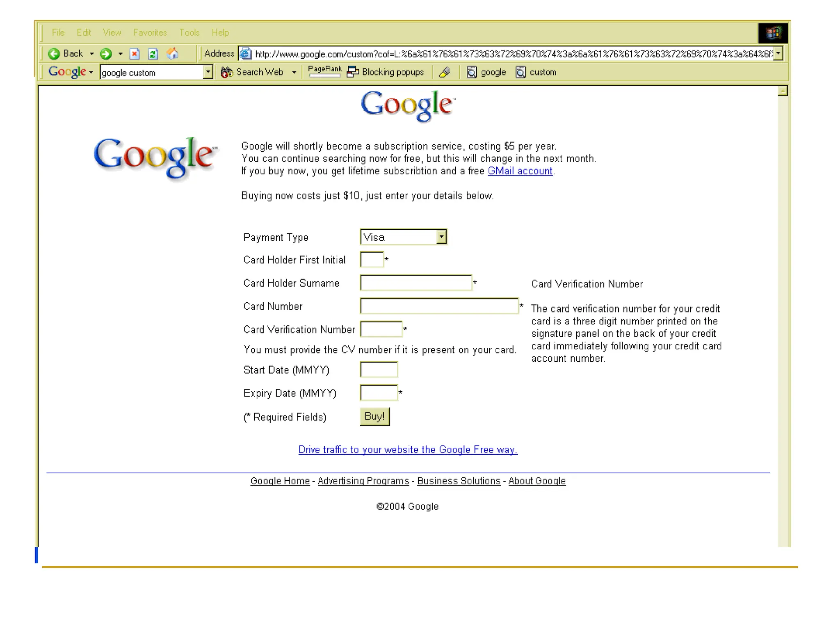Open the Forward button history dropdown
840x630 pixels.
pyautogui.click(x=120, y=54)
